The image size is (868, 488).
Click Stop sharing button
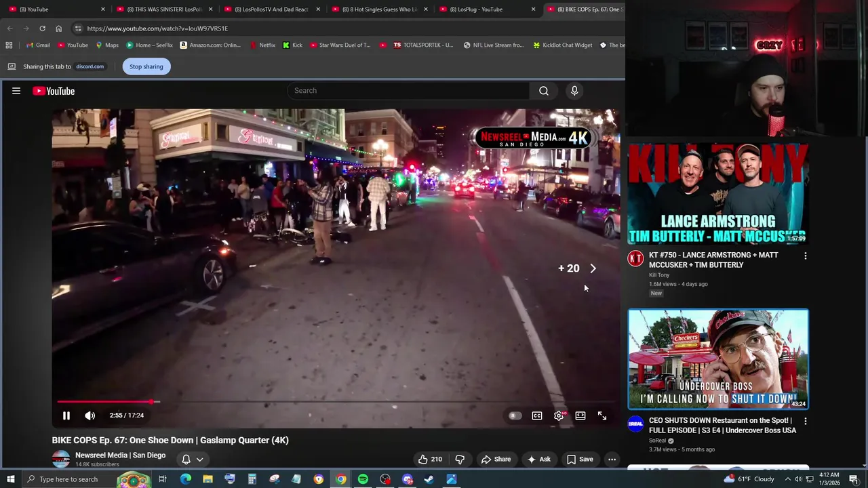pyautogui.click(x=146, y=66)
